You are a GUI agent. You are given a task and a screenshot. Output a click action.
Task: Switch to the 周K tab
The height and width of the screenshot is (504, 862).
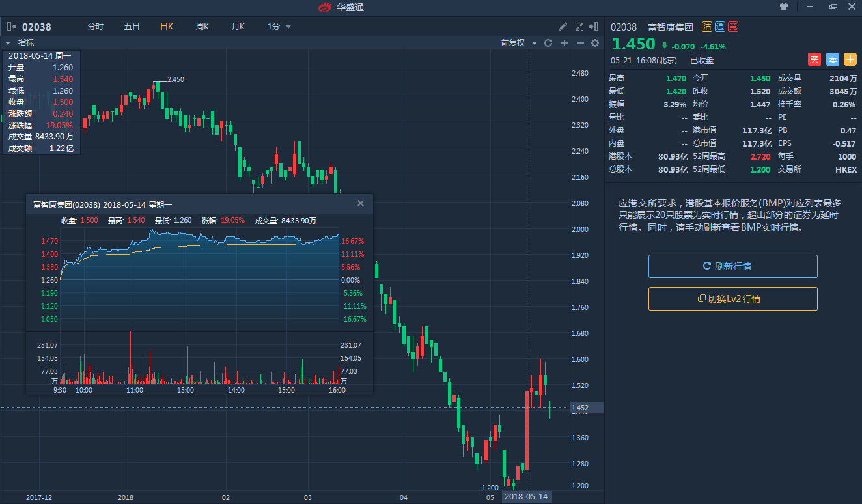tap(202, 27)
